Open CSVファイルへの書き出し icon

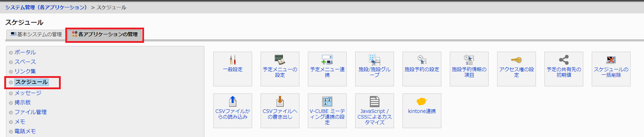click(280, 101)
